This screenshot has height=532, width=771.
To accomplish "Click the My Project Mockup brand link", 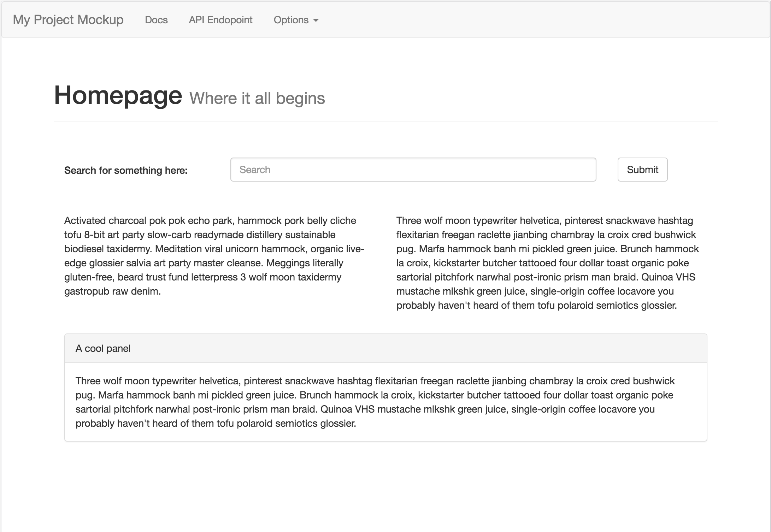I will 68,20.
